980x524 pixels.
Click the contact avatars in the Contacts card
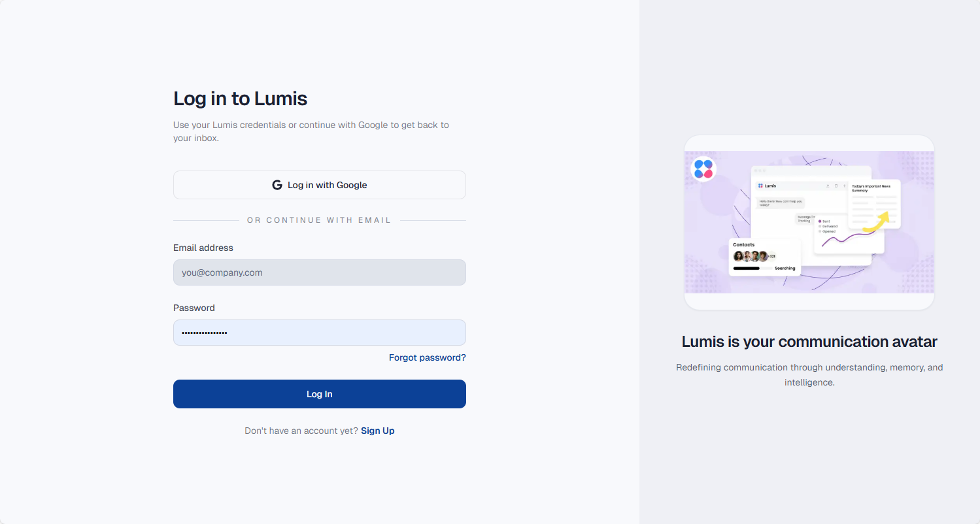(x=751, y=256)
